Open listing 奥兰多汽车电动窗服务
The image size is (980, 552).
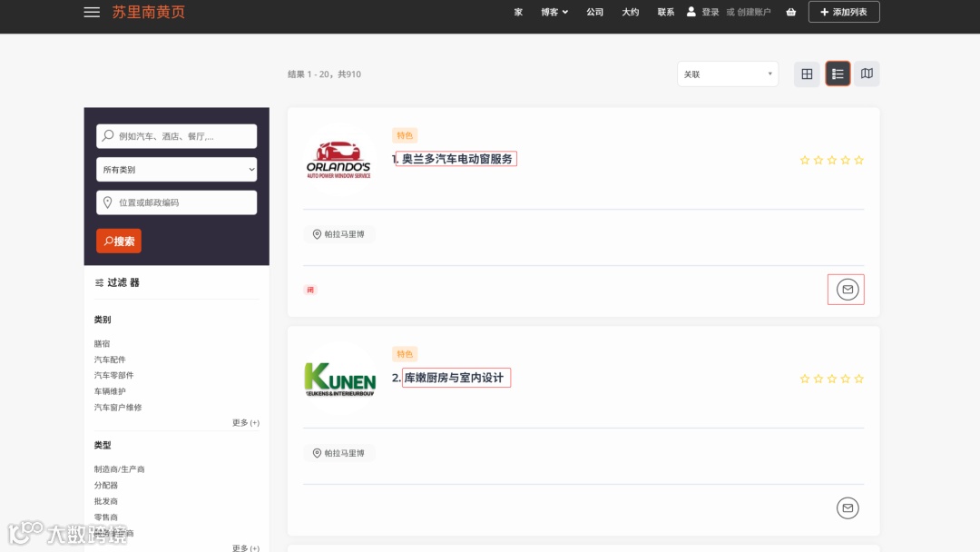[x=456, y=159]
